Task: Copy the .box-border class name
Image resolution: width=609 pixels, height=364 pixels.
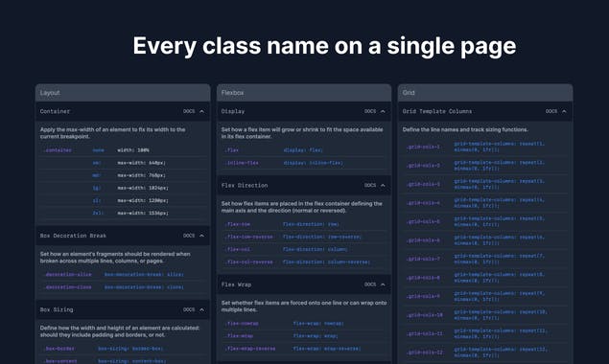Action: pyautogui.click(x=59, y=349)
